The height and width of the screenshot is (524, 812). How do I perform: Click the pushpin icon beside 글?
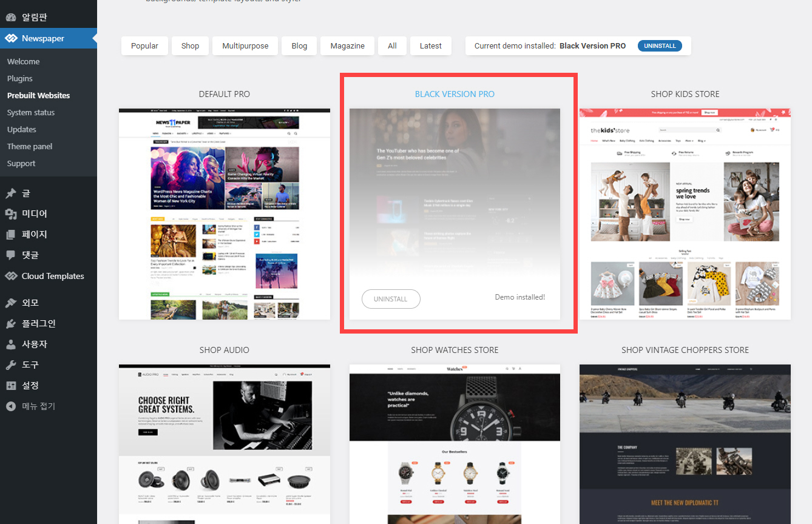(11, 193)
